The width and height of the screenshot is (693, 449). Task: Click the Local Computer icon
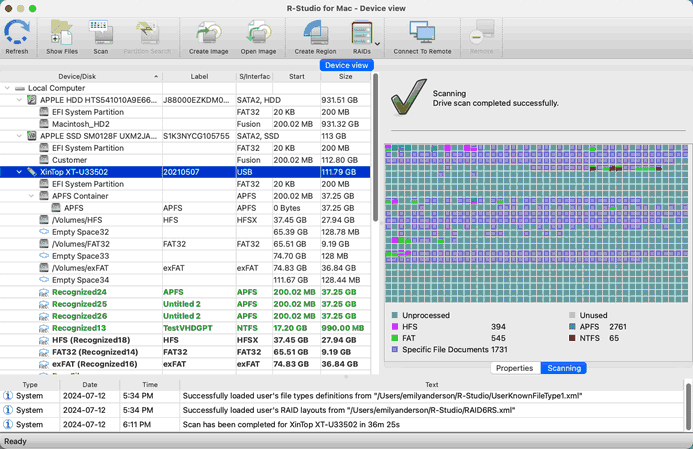[x=20, y=88]
